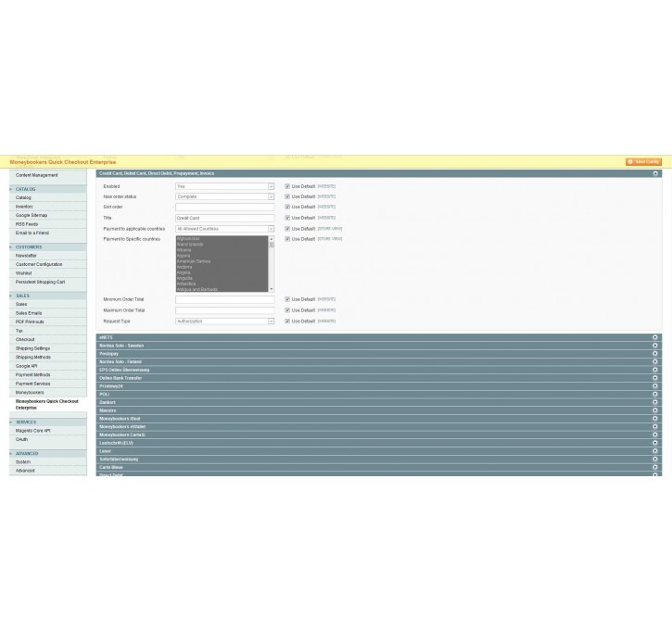Viewport: 672px width, 630px height.
Task: Open Payment to applicable countries dropdown
Action: tap(224, 229)
